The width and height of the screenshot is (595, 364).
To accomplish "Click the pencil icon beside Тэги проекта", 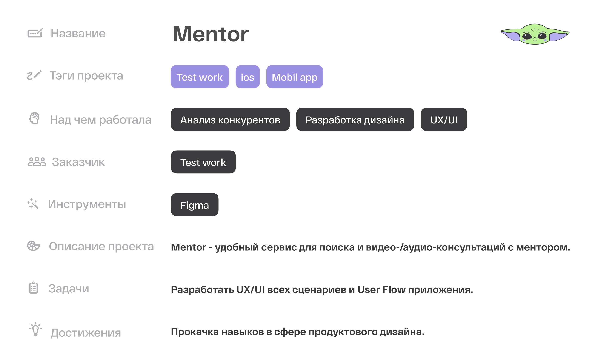I will click(x=34, y=75).
